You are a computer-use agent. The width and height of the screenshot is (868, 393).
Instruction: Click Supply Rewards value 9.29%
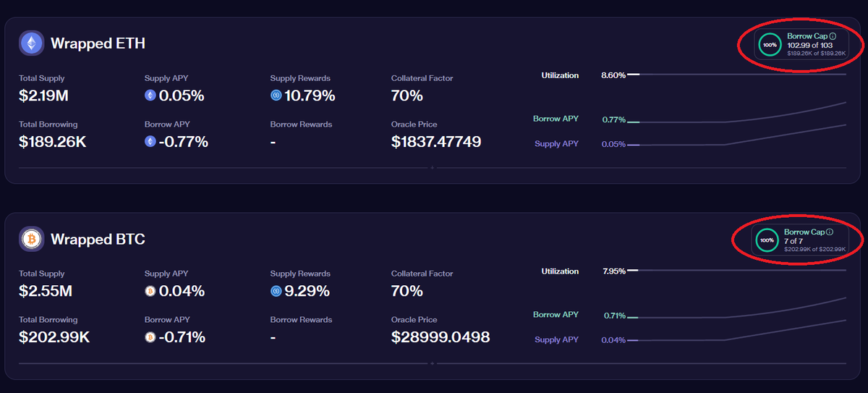pos(307,292)
